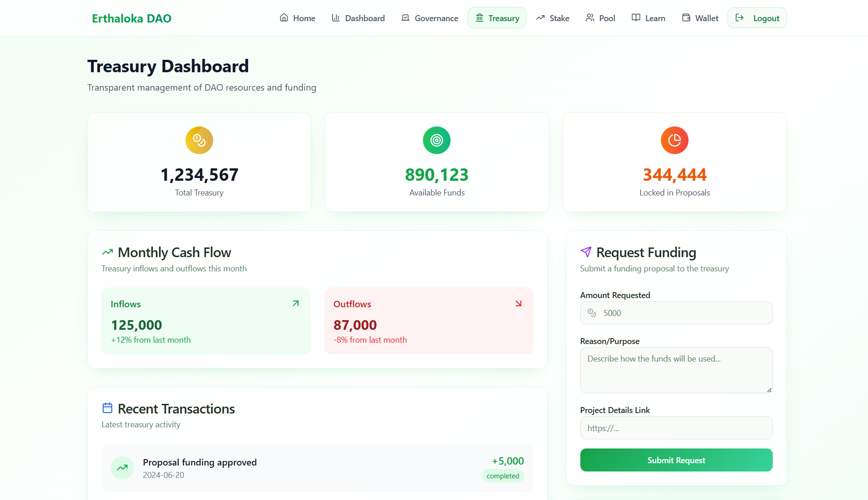868x500 pixels.
Task: Click the Home house icon in navbar
Action: pyautogui.click(x=284, y=18)
